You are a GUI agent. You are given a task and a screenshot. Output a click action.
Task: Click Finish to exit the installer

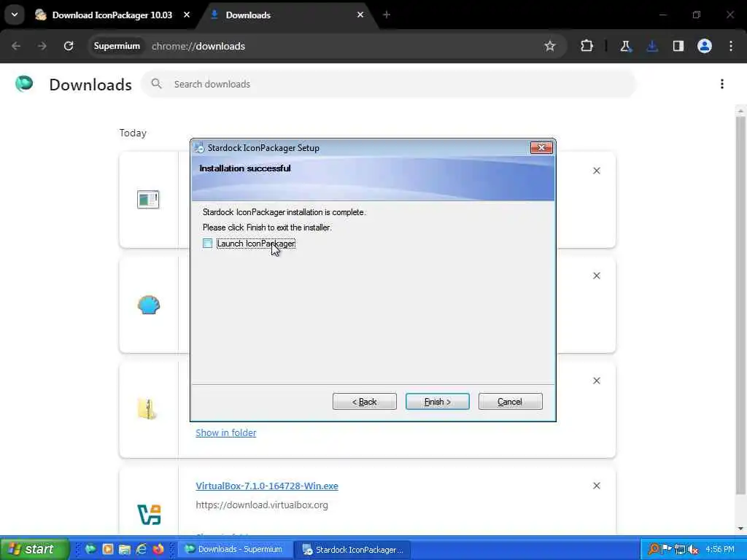click(438, 402)
